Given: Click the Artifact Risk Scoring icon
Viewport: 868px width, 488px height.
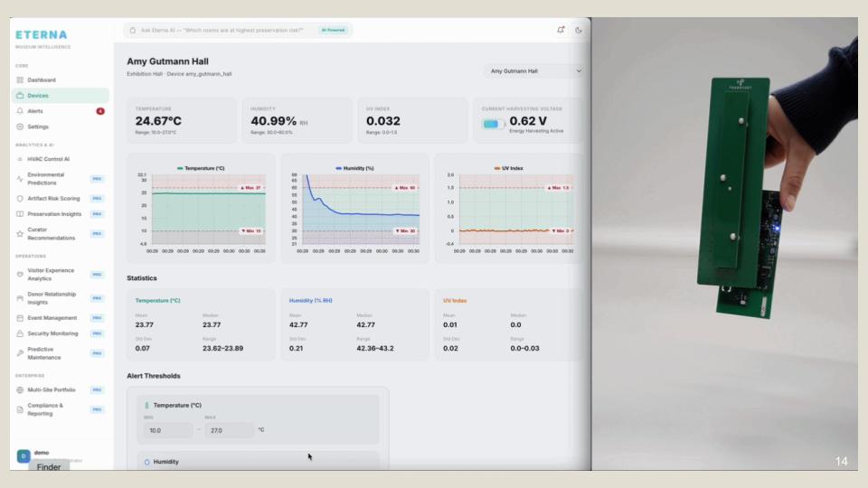Looking at the screenshot, I should tap(20, 199).
